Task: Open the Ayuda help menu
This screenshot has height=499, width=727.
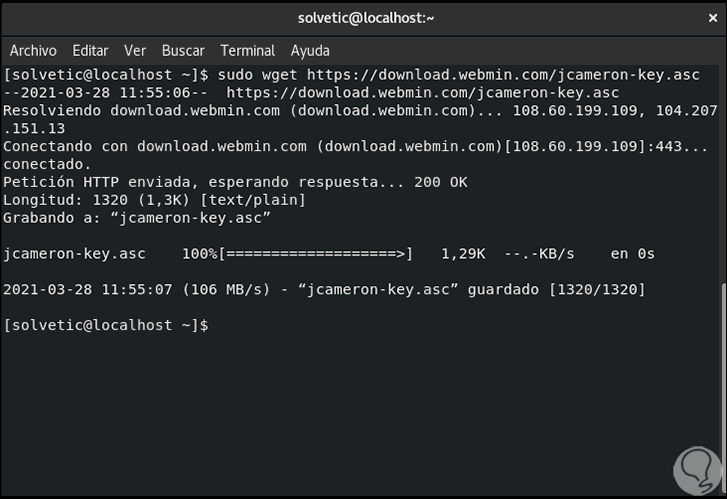Action: click(x=310, y=50)
